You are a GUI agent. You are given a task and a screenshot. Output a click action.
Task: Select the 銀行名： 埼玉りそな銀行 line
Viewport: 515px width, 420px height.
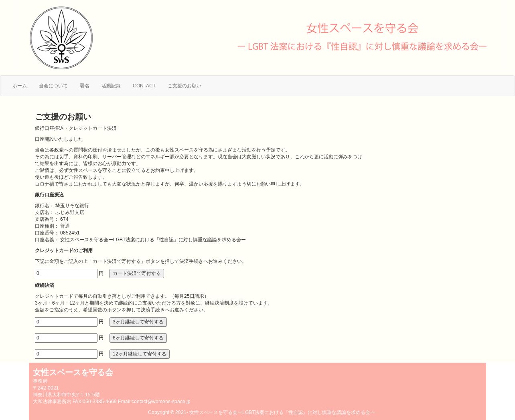[62, 206]
